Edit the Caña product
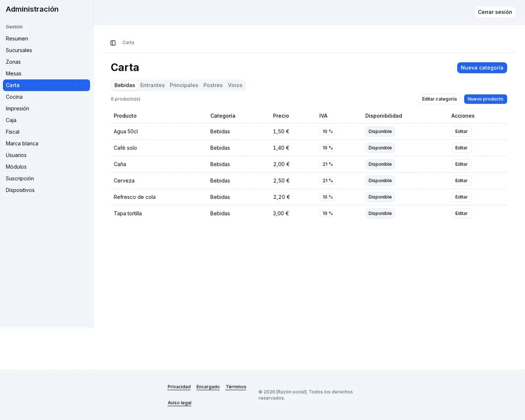The image size is (525, 420). click(462, 164)
